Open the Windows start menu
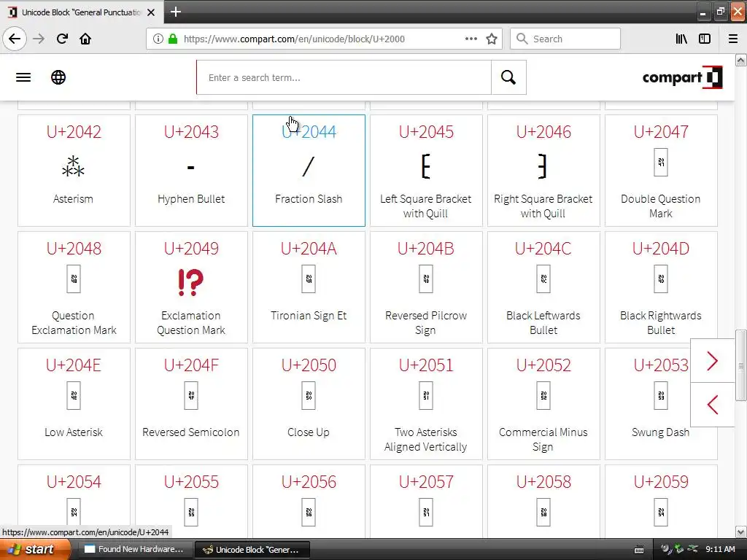The image size is (747, 560). (x=35, y=549)
